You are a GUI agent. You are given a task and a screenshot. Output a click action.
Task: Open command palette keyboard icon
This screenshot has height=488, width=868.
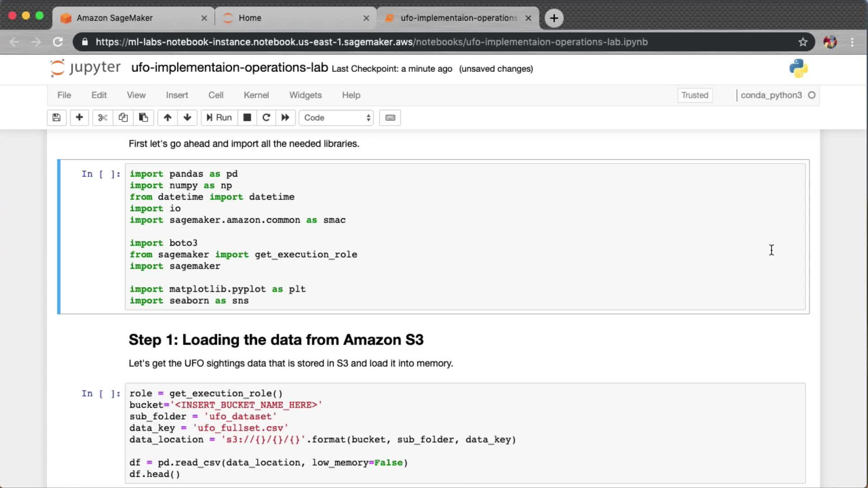pos(390,117)
